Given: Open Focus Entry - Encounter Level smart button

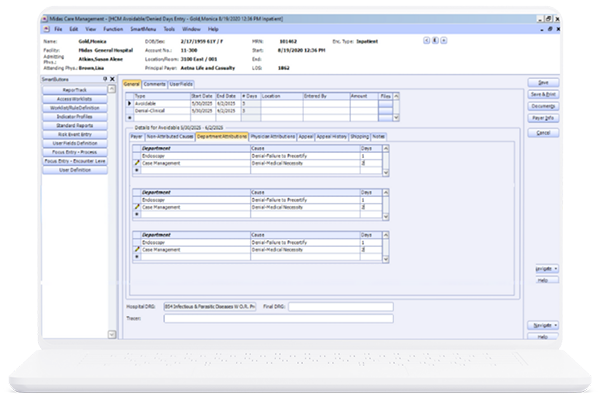Looking at the screenshot, I should 75,161.
